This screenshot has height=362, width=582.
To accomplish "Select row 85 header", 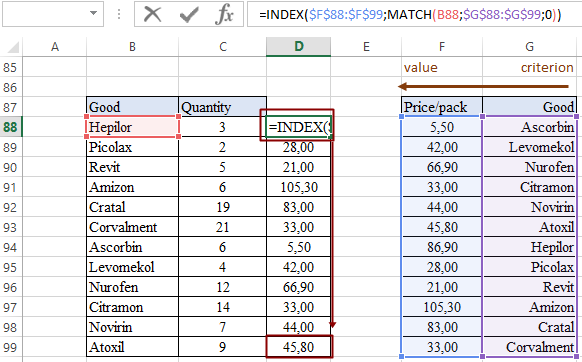I will click(x=11, y=67).
